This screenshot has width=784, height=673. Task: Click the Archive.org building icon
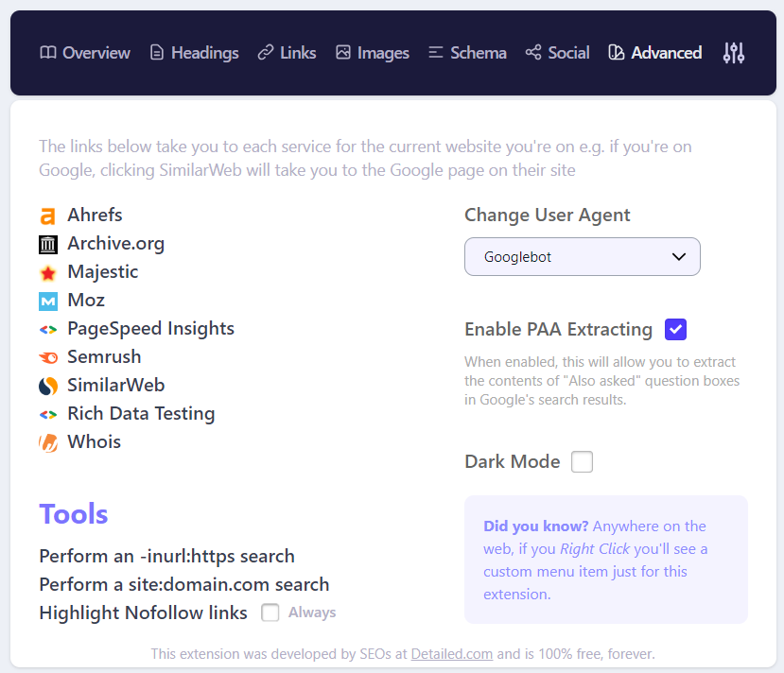pos(48,245)
